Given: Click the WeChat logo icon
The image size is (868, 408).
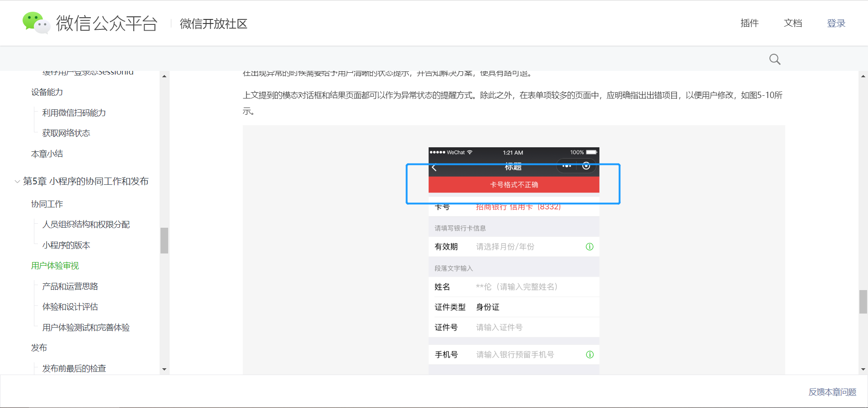Looking at the screenshot, I should coord(36,23).
